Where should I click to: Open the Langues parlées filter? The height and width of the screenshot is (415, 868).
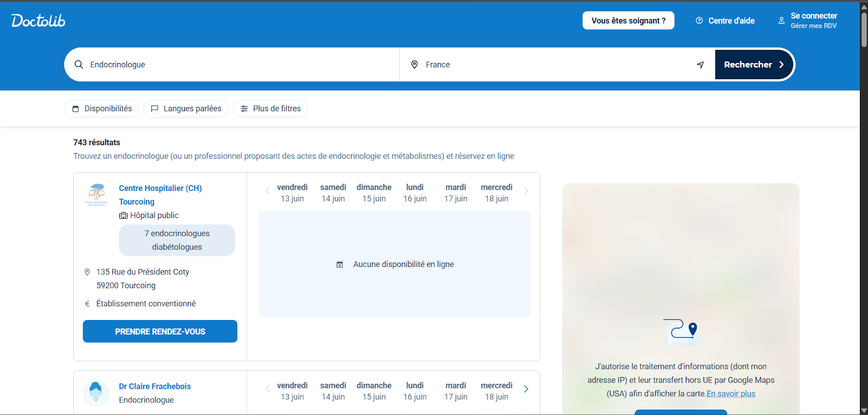tap(186, 108)
